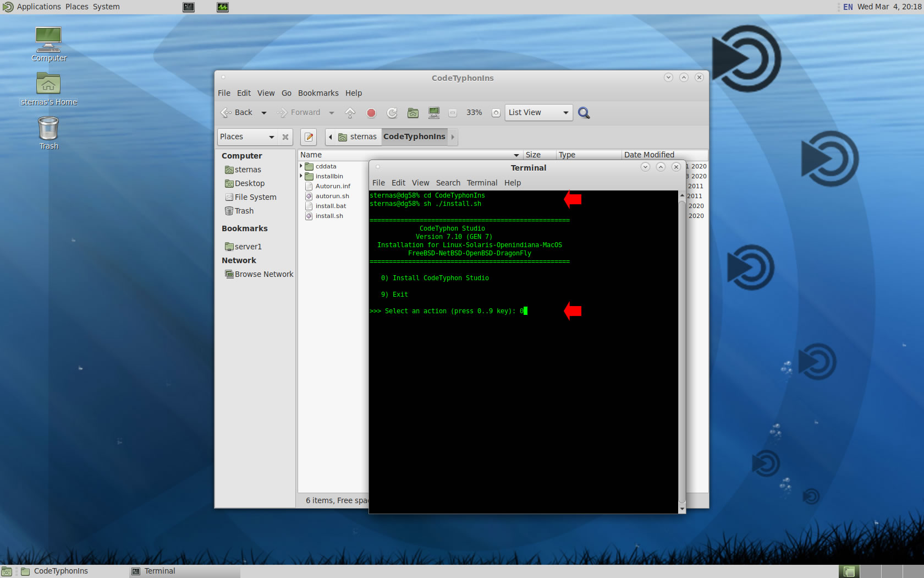The width and height of the screenshot is (924, 578).
Task: Click the CodeTyphonIns path button
Action: pyautogui.click(x=414, y=137)
